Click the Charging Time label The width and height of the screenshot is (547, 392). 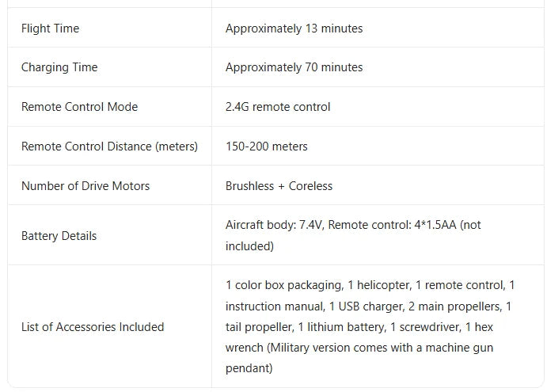pos(59,67)
